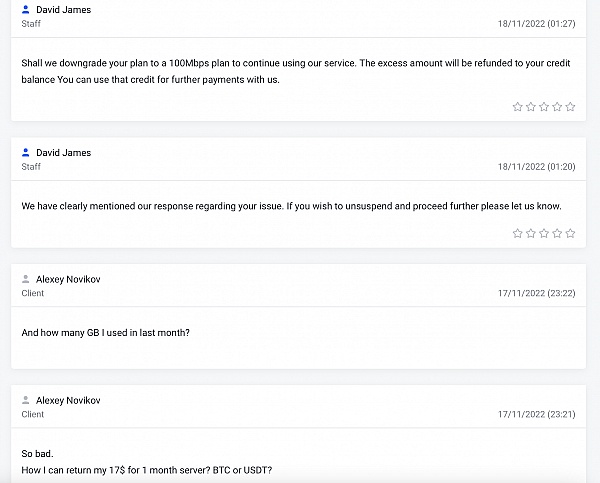Give 01:27 reply two stars
This screenshot has width=600, height=483.
tap(531, 107)
